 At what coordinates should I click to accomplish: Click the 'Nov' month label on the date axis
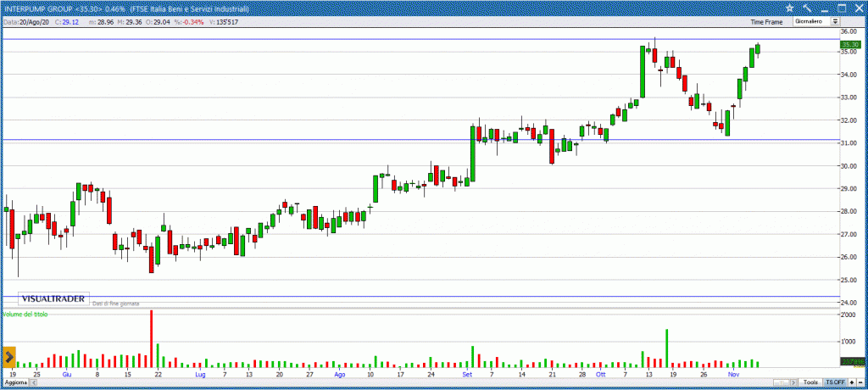click(734, 375)
